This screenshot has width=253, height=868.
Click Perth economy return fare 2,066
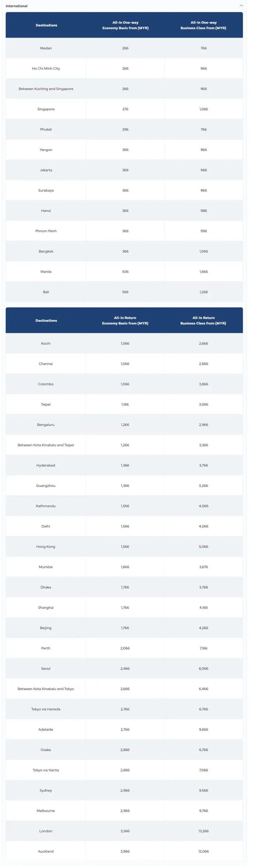[125, 648]
